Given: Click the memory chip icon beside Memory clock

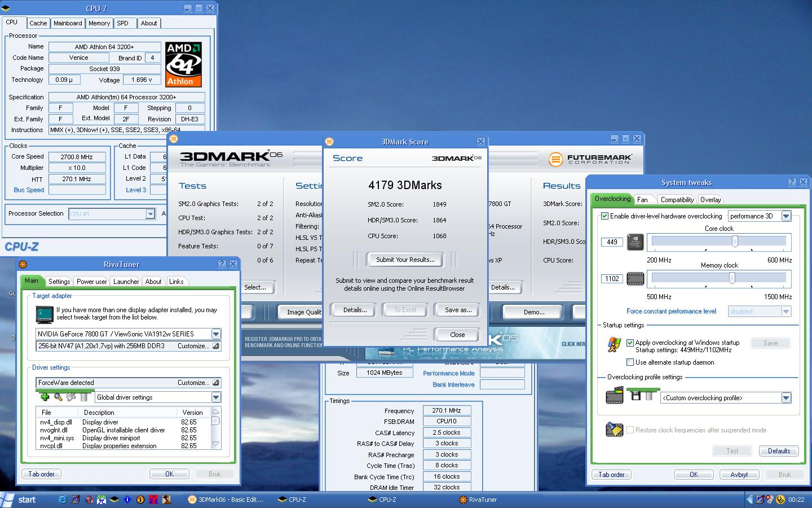Looking at the screenshot, I should tap(636, 279).
